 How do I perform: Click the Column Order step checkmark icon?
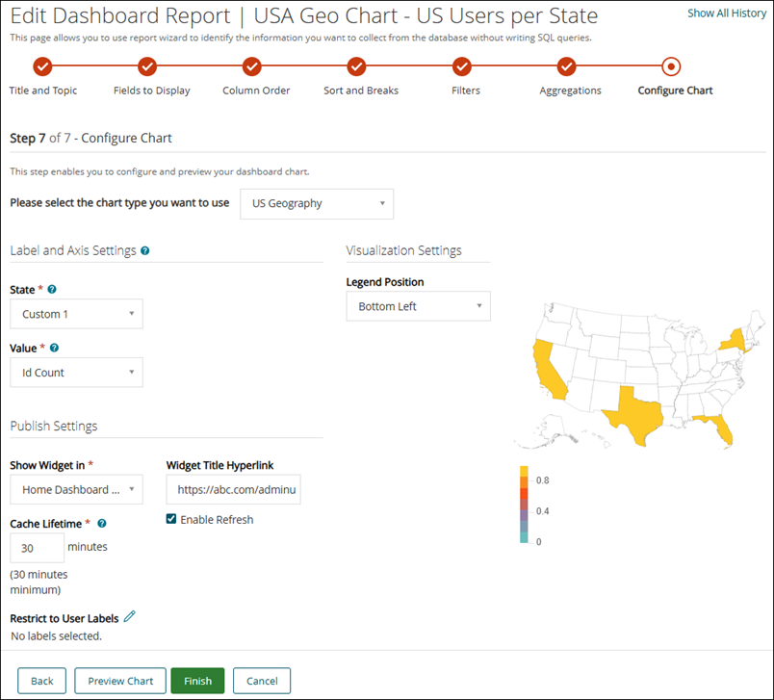pyautogui.click(x=252, y=66)
